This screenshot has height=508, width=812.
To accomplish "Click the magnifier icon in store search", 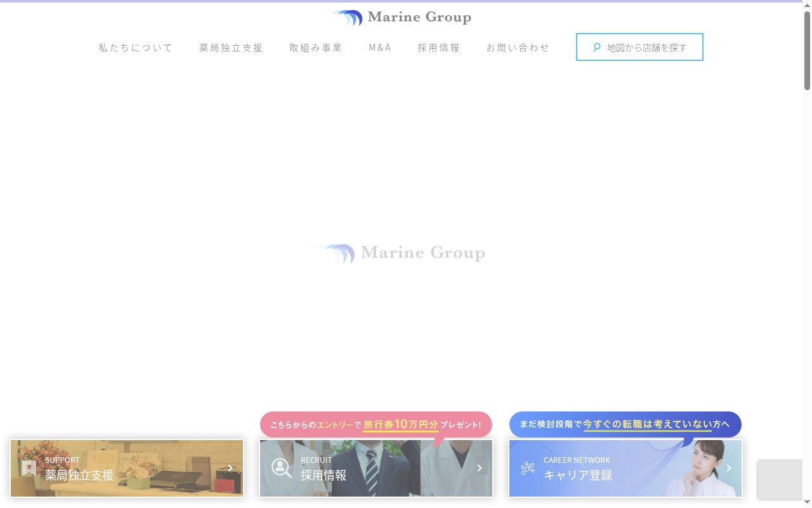I will click(x=596, y=47).
